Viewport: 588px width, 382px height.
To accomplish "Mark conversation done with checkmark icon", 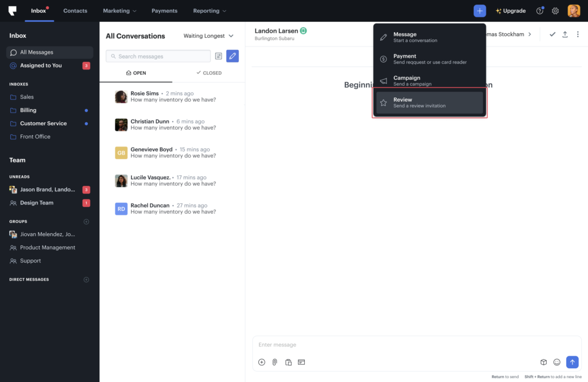I will pos(552,34).
